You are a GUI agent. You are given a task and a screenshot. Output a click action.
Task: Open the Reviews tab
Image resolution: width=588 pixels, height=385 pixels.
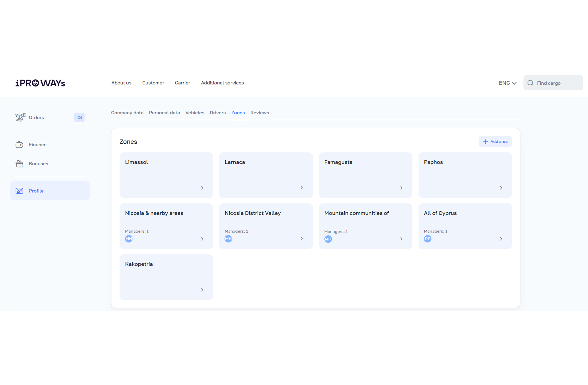click(x=260, y=113)
